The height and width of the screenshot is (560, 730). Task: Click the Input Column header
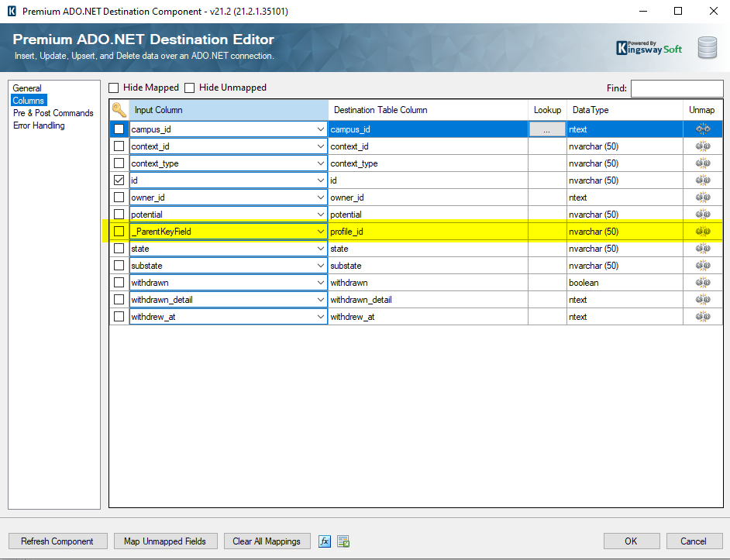click(x=229, y=110)
